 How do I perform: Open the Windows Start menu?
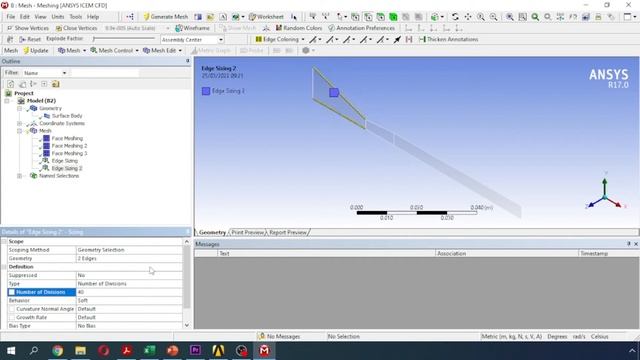point(11,351)
